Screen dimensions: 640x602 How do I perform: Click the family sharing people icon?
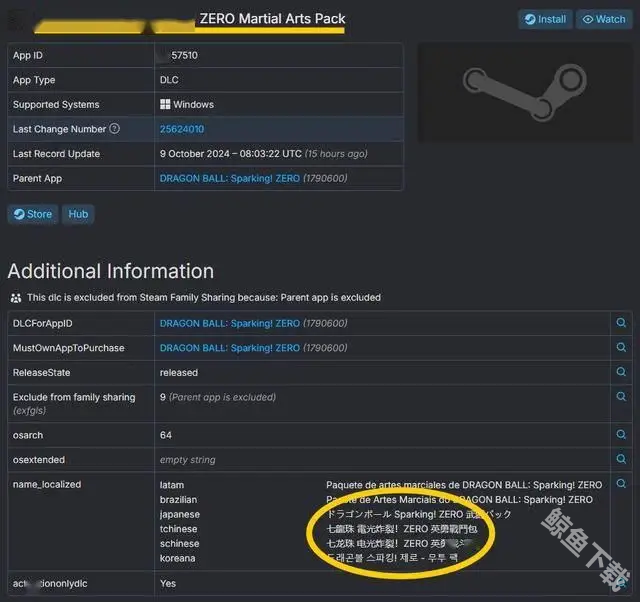pyautogui.click(x=15, y=297)
